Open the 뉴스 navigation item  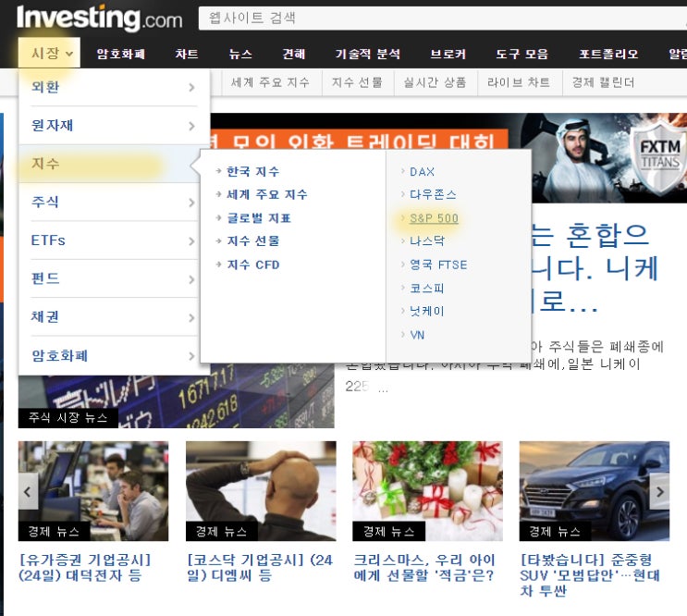click(x=240, y=54)
